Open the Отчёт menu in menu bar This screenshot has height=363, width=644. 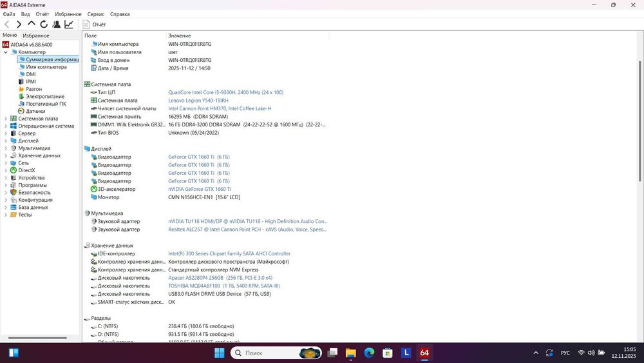click(43, 14)
